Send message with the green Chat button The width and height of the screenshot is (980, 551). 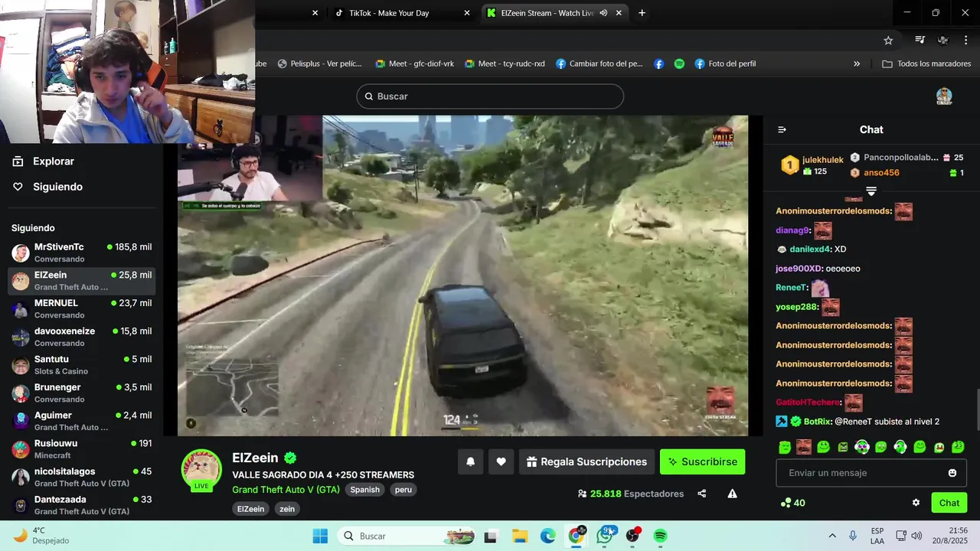(x=949, y=503)
